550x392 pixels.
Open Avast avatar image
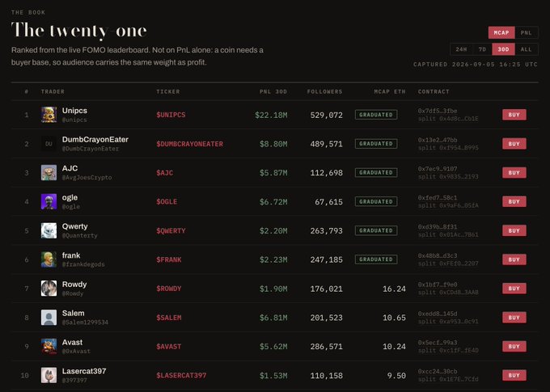click(49, 347)
